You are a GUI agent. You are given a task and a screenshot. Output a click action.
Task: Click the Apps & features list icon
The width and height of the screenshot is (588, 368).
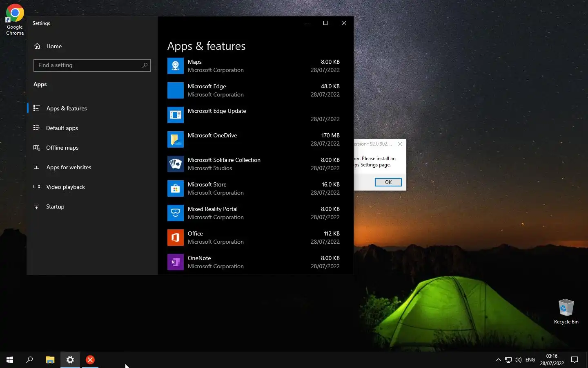point(37,108)
